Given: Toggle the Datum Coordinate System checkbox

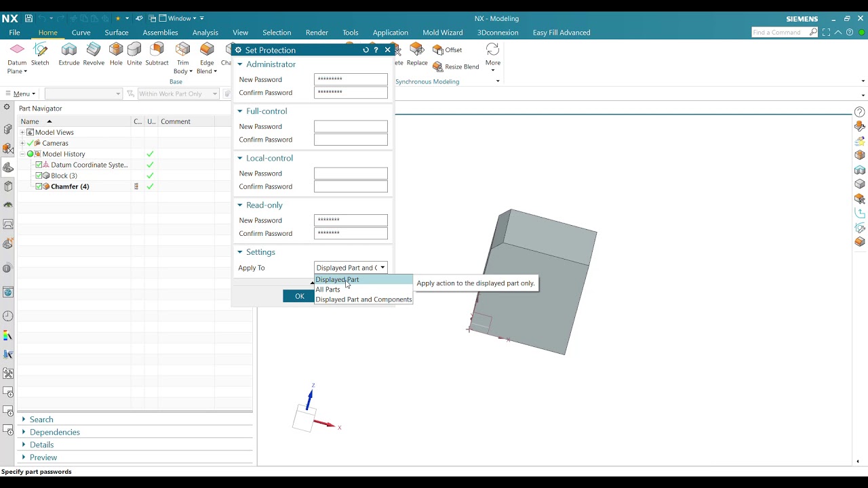Looking at the screenshot, I should [x=39, y=165].
